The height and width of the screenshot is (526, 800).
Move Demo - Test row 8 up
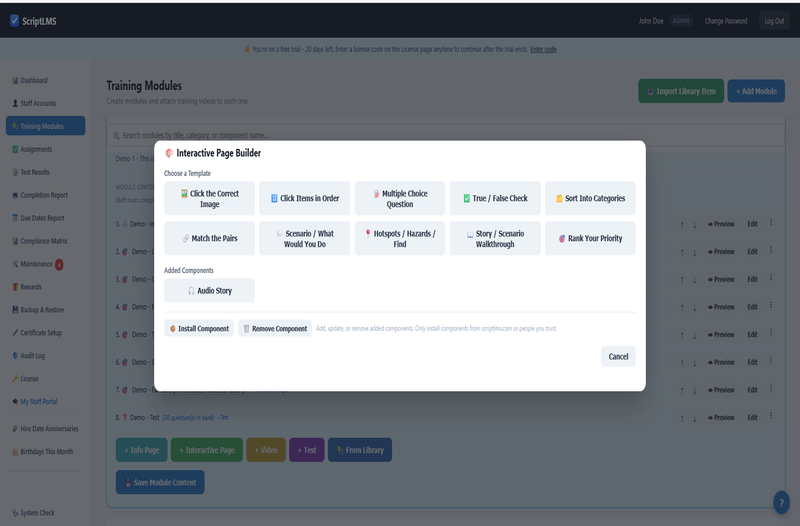682,418
